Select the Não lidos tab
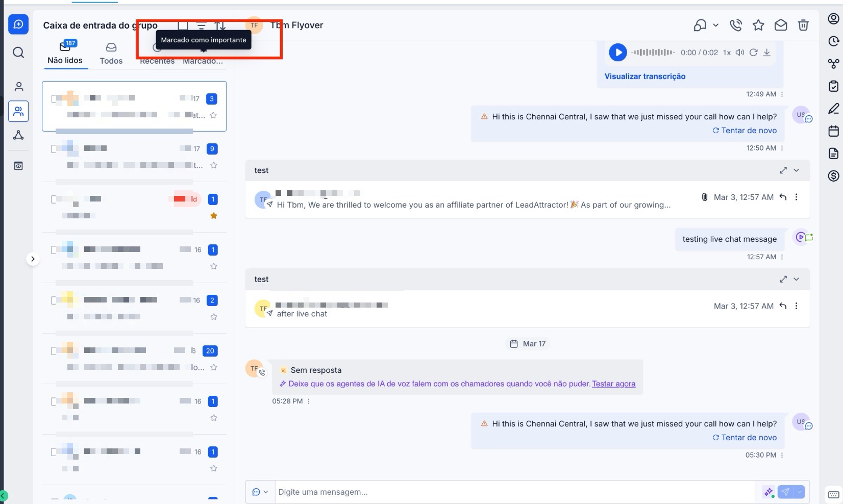 (x=65, y=54)
